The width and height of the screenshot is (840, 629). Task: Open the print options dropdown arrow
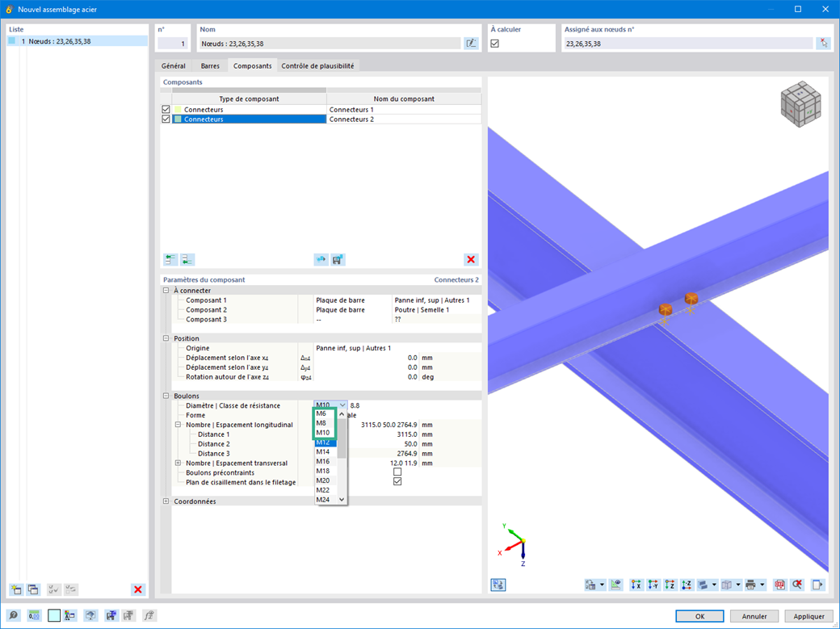click(762, 585)
